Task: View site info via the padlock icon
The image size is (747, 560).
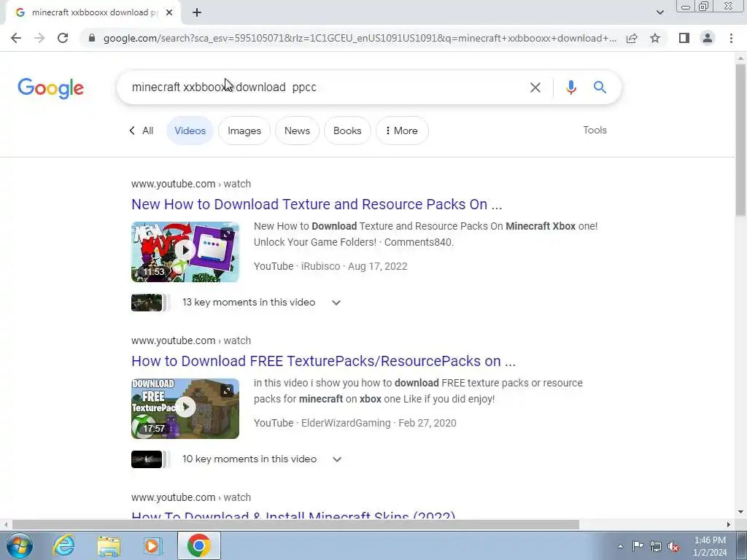Action: [92, 38]
